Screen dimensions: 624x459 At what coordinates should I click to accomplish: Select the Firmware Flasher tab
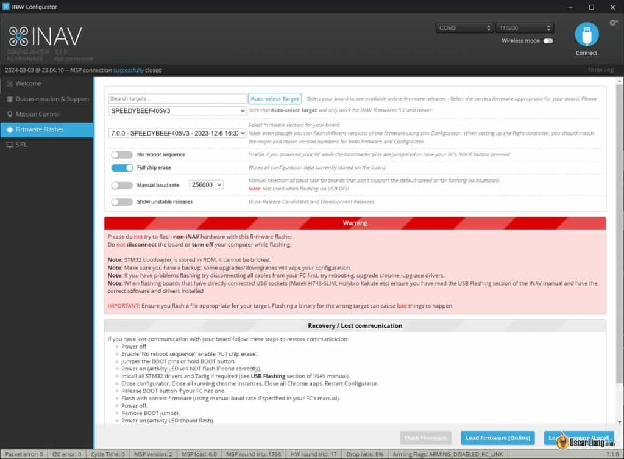click(47, 129)
